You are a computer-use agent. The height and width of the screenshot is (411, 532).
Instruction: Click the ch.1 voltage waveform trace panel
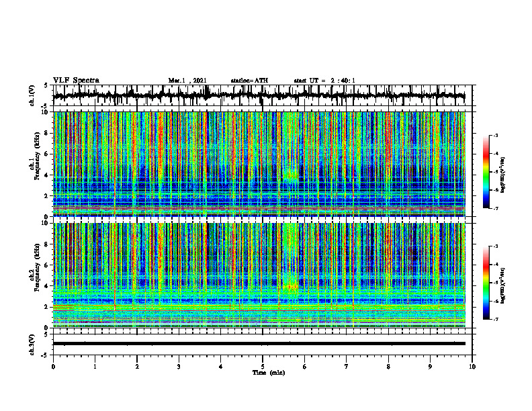click(x=263, y=95)
